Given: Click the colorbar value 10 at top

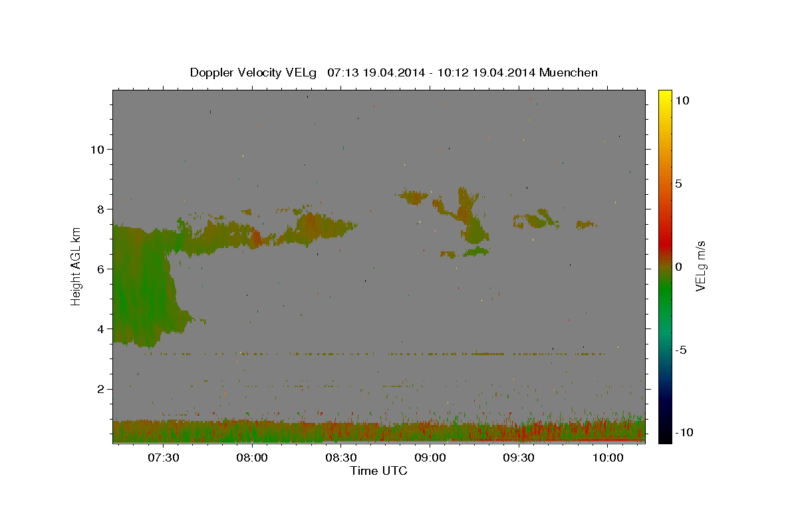Looking at the screenshot, I should click(682, 100).
